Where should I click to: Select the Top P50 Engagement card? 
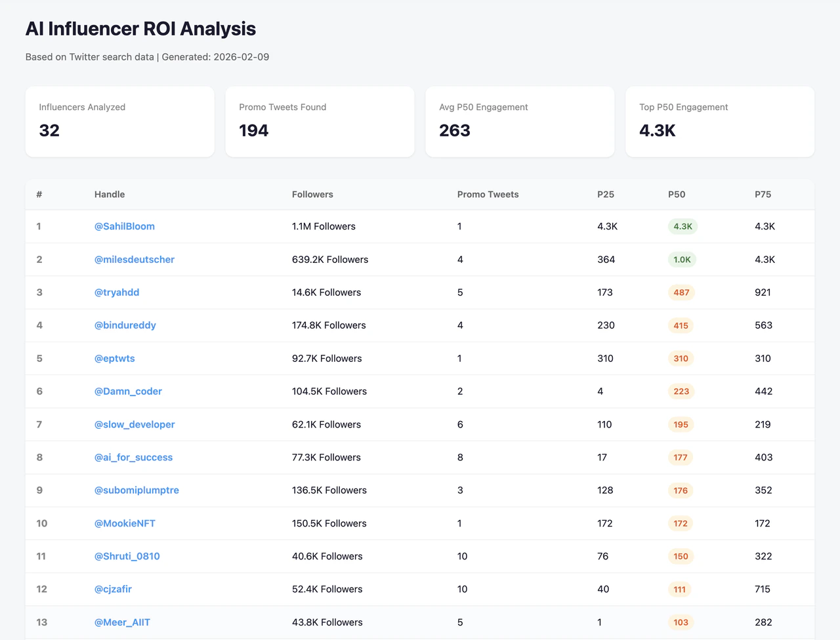pos(720,121)
